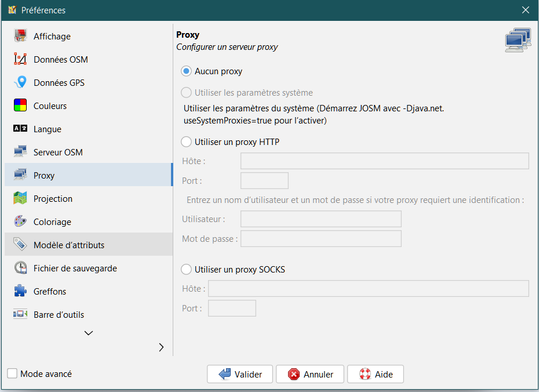Click the right arrow chevron below sidebar

click(161, 347)
